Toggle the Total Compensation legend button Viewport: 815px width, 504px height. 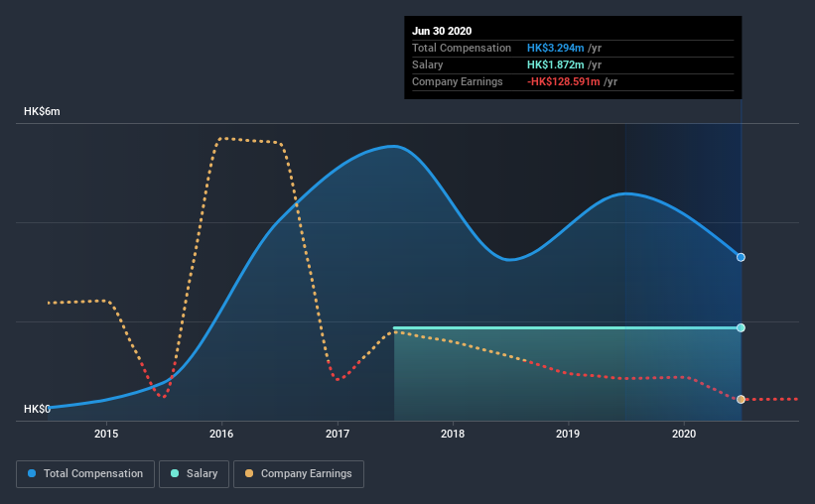(x=85, y=474)
